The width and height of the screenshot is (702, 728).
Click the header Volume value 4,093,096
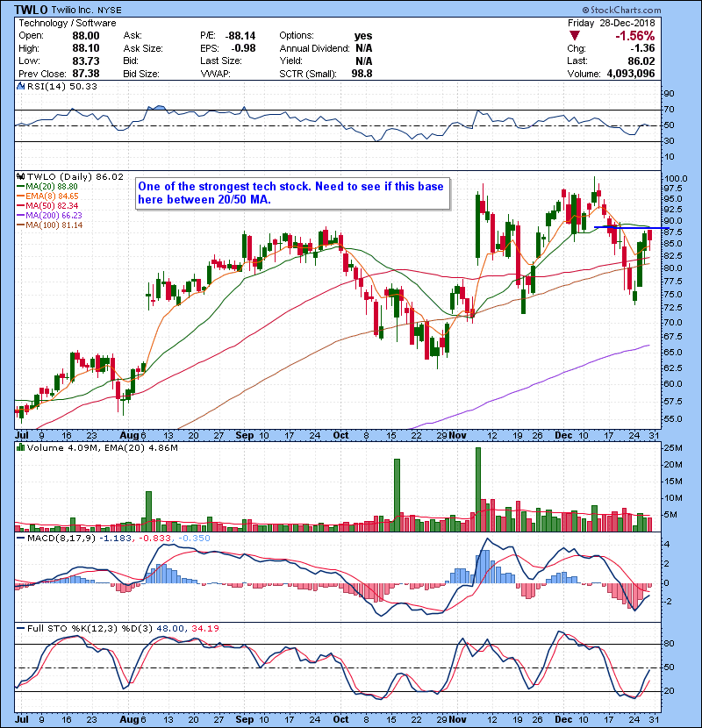[x=631, y=74]
